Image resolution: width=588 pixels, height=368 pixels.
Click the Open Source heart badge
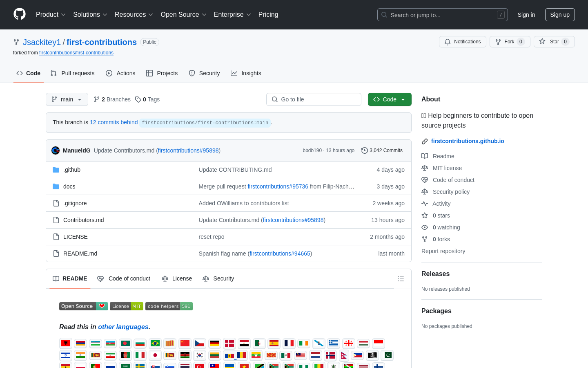(x=84, y=306)
